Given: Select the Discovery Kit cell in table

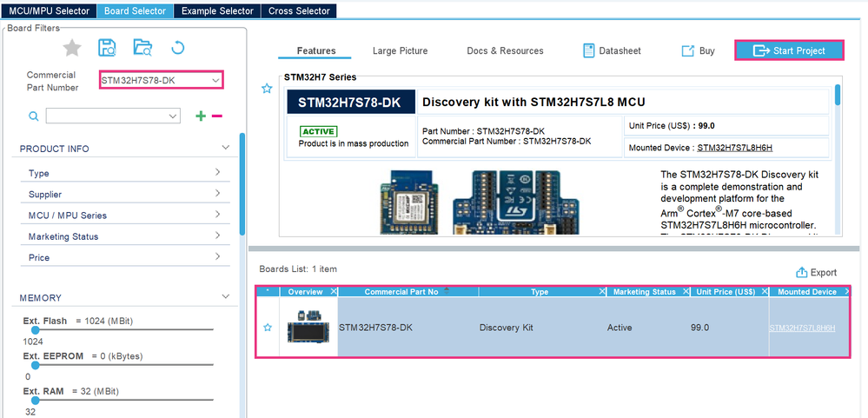Looking at the screenshot, I should (x=506, y=328).
